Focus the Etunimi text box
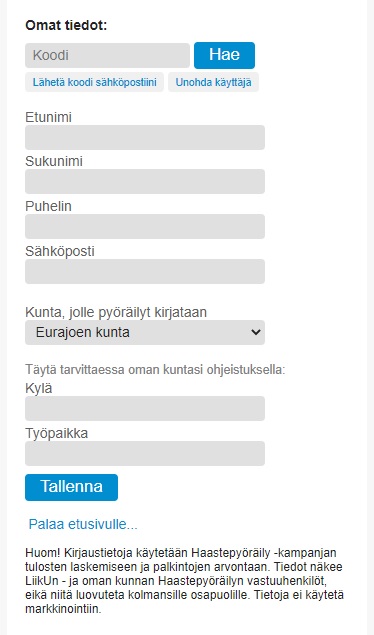The width and height of the screenshot is (374, 635). click(145, 137)
